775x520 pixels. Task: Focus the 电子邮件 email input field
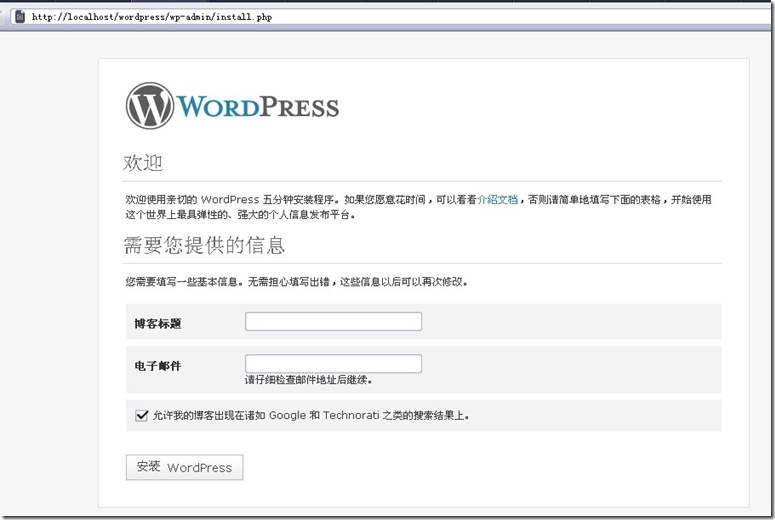coord(334,364)
